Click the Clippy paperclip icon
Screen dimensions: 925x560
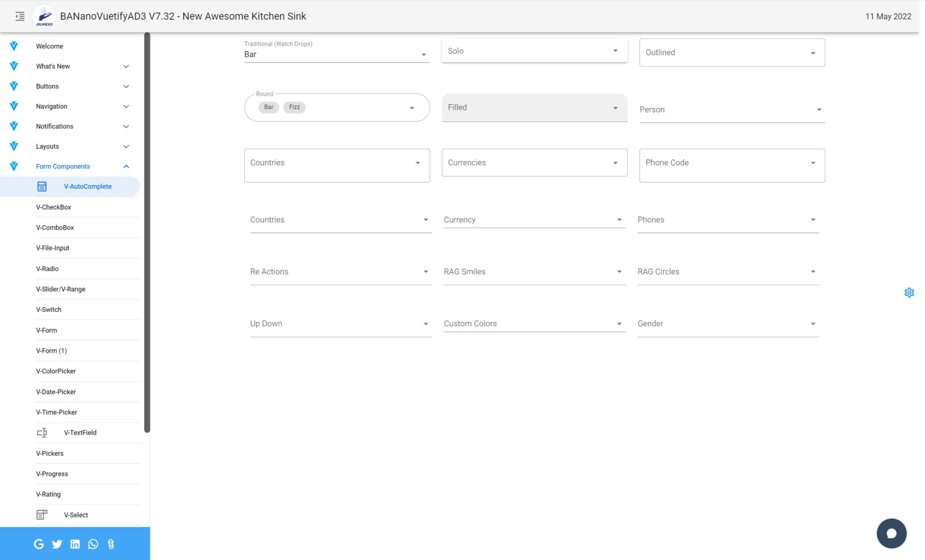[x=111, y=544]
